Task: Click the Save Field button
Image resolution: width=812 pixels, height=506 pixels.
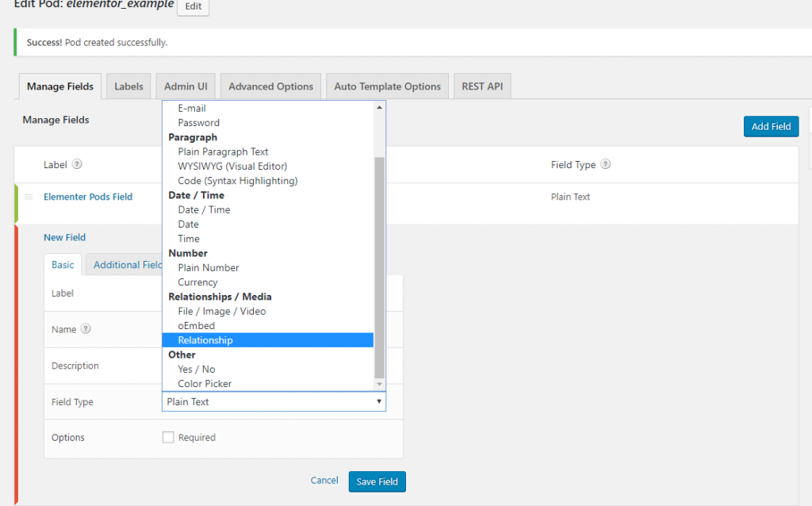Action: (x=377, y=481)
